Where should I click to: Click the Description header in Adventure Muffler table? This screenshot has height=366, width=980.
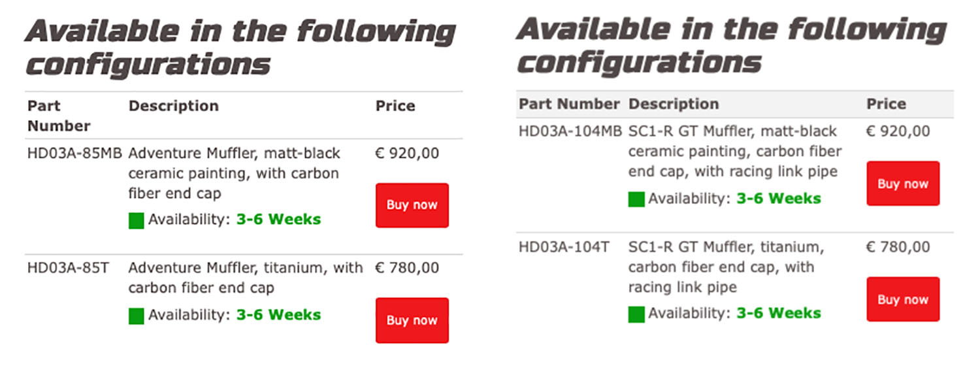point(174,106)
